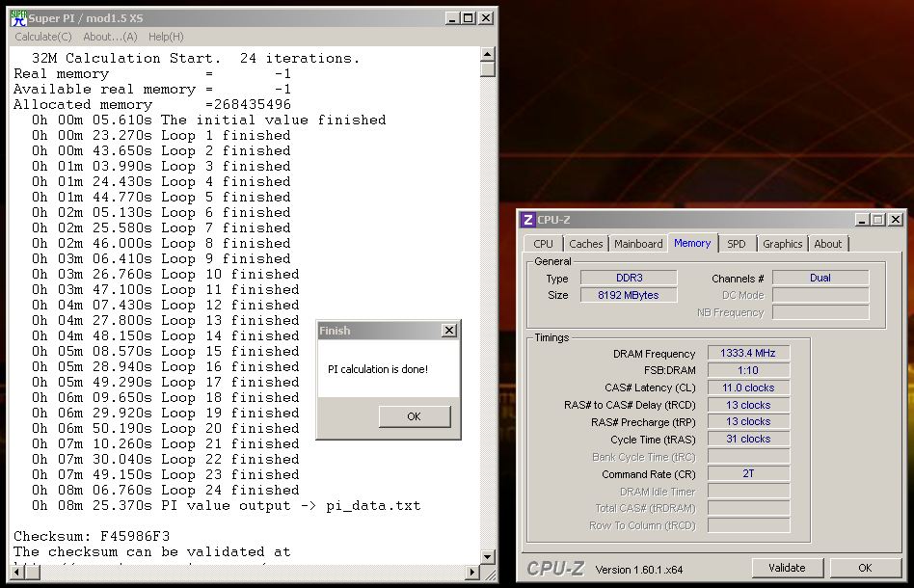This screenshot has width=914, height=588.
Task: Close the Finish dialog with X
Action: [449, 331]
